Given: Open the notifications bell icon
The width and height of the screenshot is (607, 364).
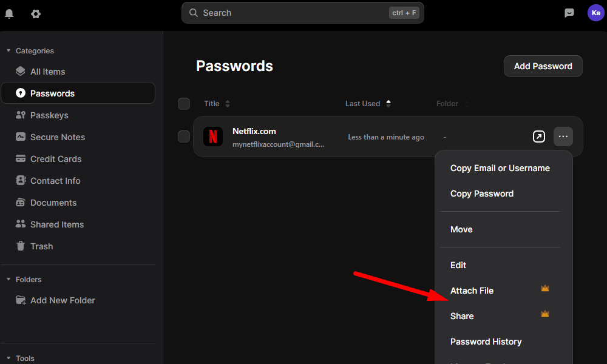Looking at the screenshot, I should (x=9, y=13).
